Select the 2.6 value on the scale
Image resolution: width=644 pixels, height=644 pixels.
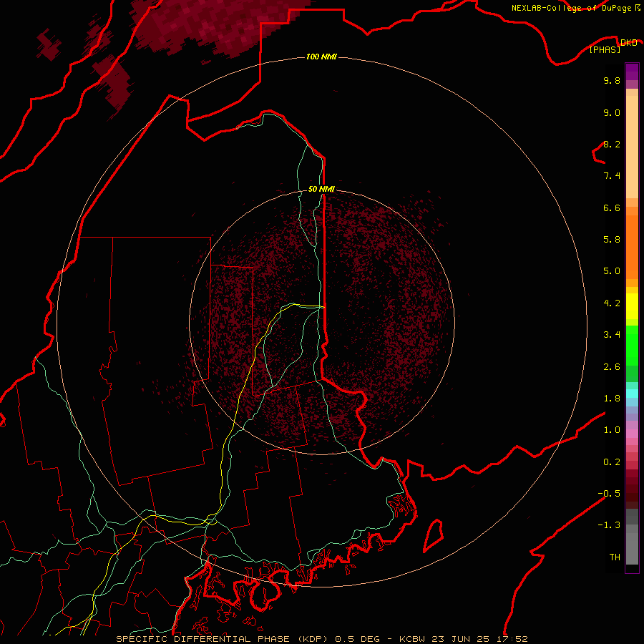(x=612, y=367)
